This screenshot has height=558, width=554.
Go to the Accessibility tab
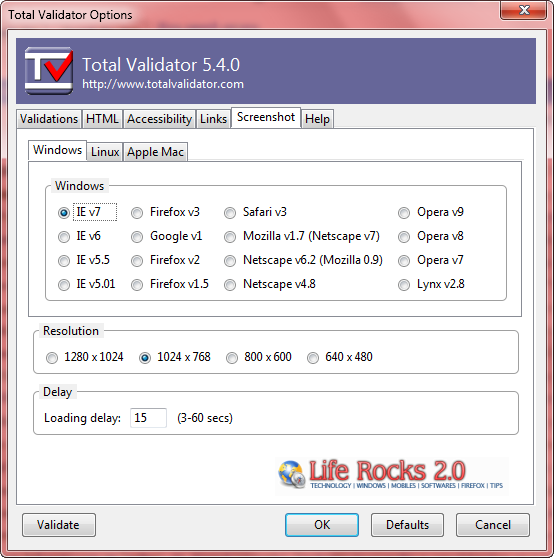159,119
